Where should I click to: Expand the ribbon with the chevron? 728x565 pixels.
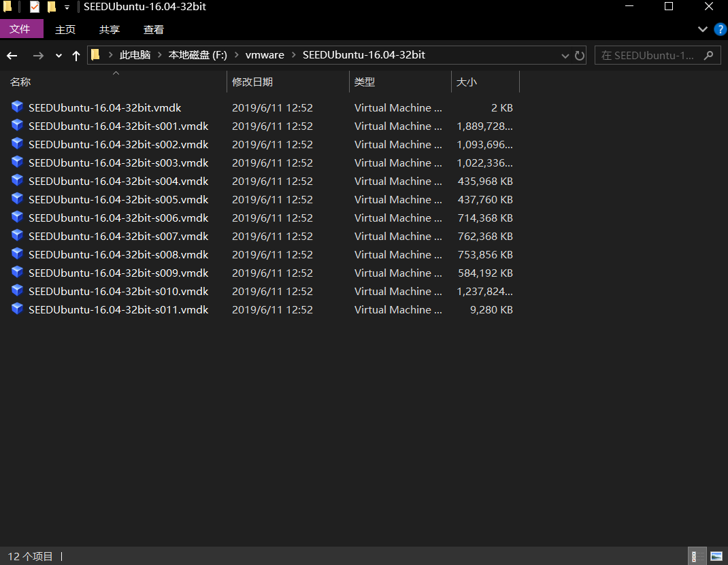(x=702, y=29)
